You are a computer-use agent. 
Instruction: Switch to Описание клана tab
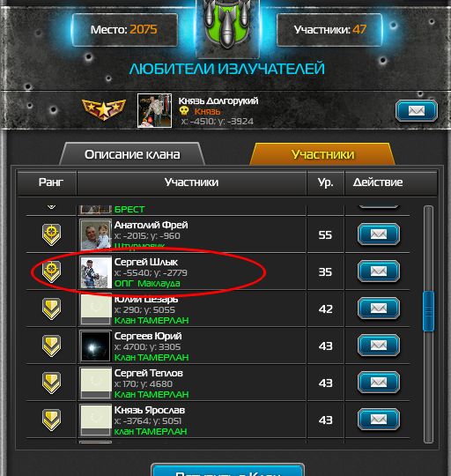132,154
